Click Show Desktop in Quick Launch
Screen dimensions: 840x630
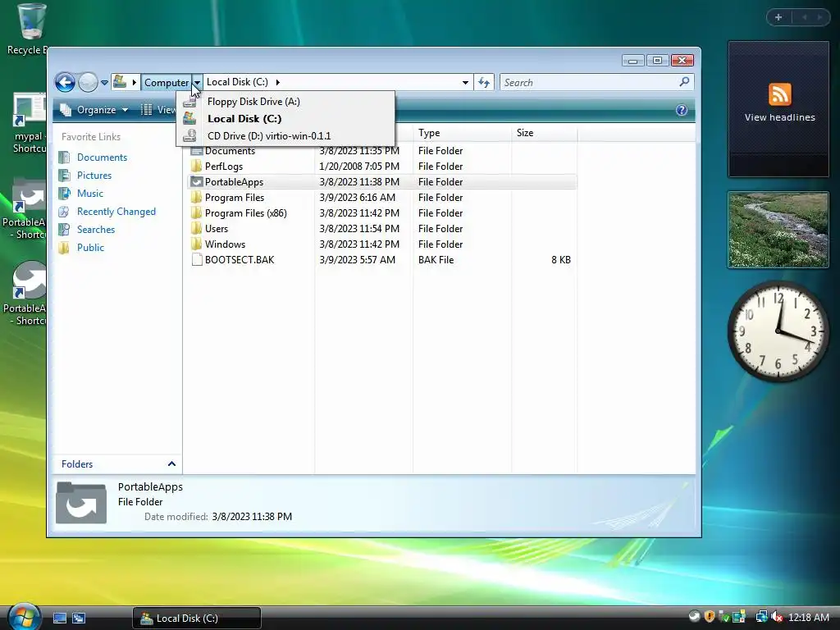[x=59, y=619]
